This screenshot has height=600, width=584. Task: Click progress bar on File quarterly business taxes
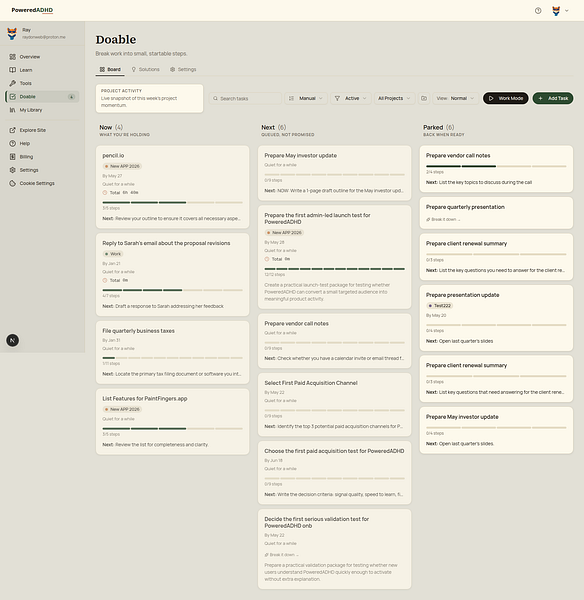[x=173, y=358]
